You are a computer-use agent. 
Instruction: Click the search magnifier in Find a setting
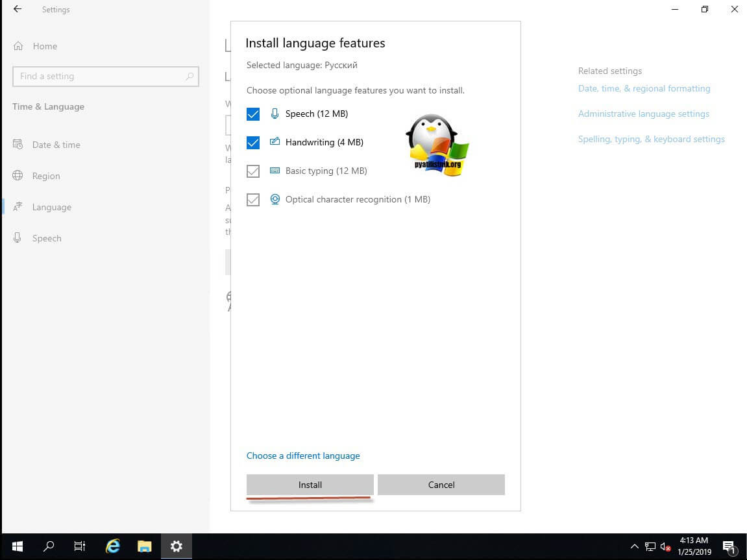(190, 77)
